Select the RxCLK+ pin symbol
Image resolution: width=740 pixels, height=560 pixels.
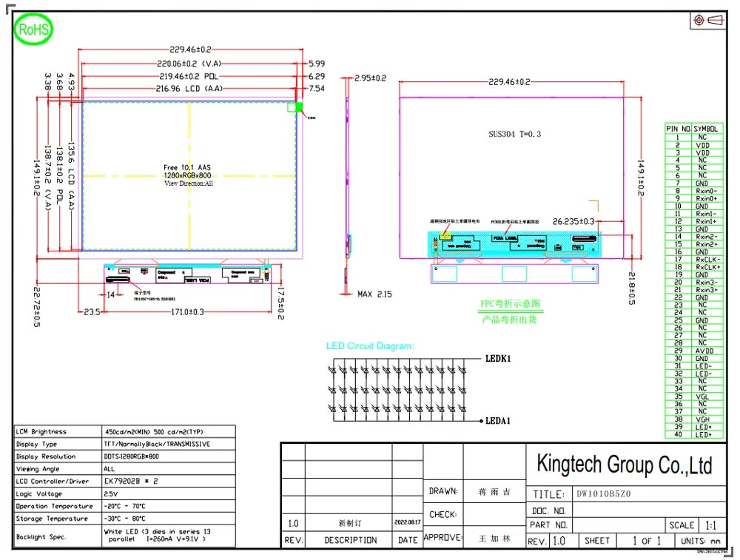tap(708, 267)
